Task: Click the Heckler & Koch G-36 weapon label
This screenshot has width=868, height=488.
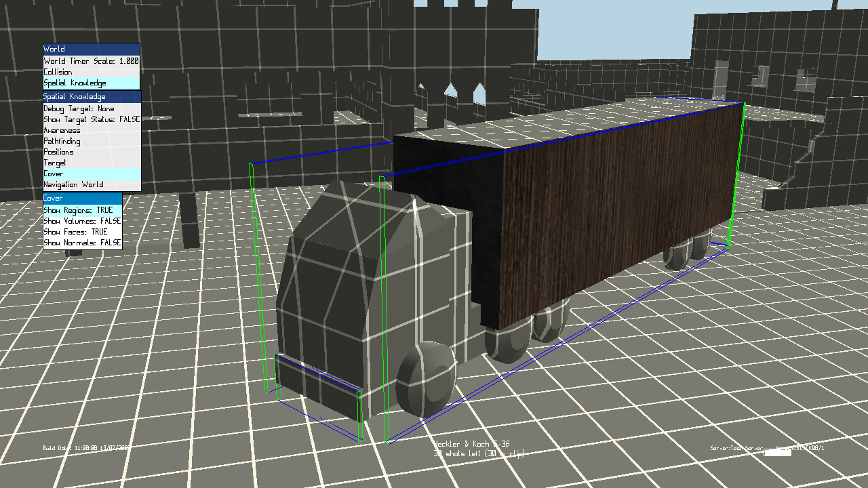Action: point(472,444)
